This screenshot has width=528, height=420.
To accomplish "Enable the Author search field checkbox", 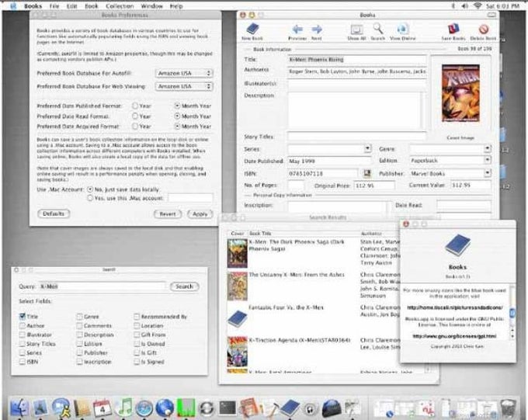I will click(23, 325).
